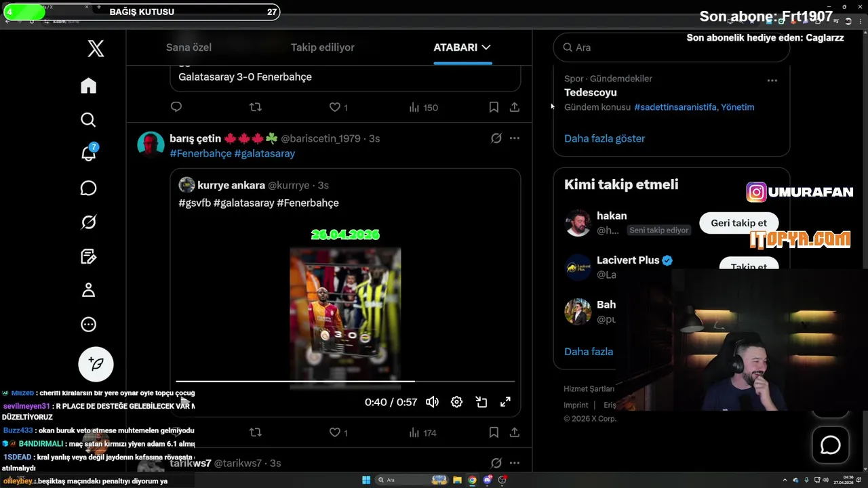Open Messages via the sidebar speech bubble icon
Image resolution: width=868 pixels, height=488 pixels.
pos(88,188)
